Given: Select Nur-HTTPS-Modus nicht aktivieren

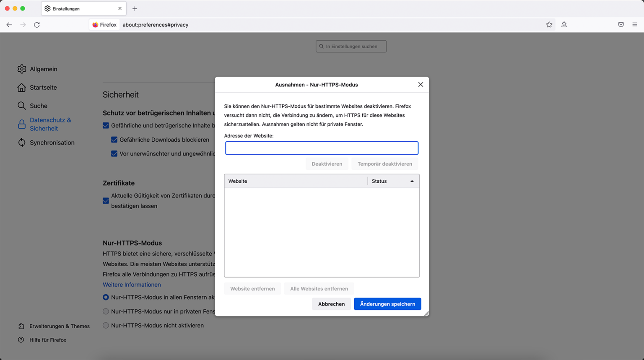Looking at the screenshot, I should [106, 325].
